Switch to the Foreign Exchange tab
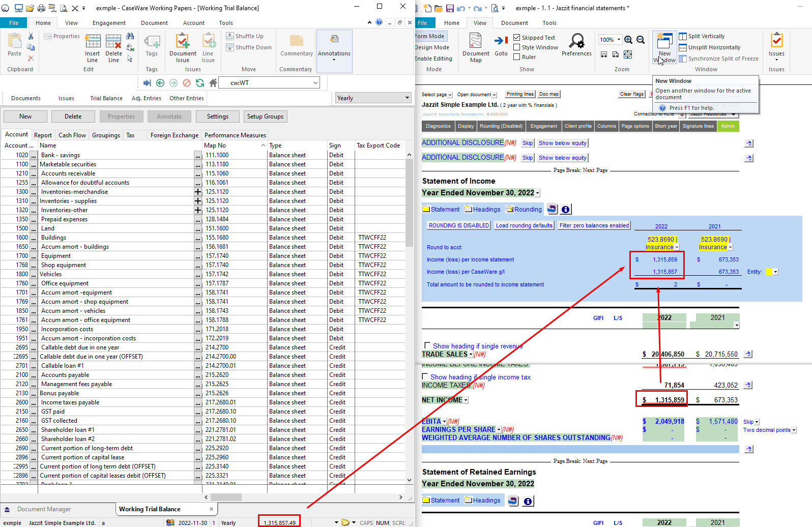Screen dimensions: 812x527 [x=174, y=135]
